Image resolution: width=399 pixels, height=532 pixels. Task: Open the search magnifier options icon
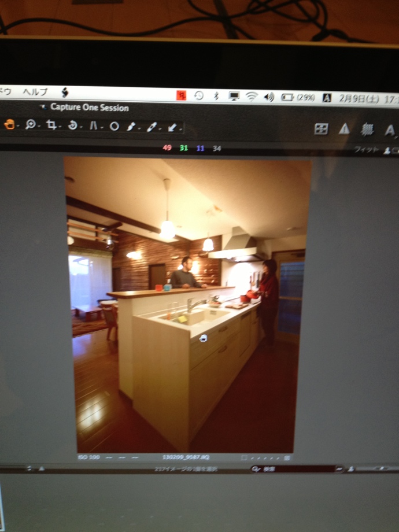tap(256, 469)
